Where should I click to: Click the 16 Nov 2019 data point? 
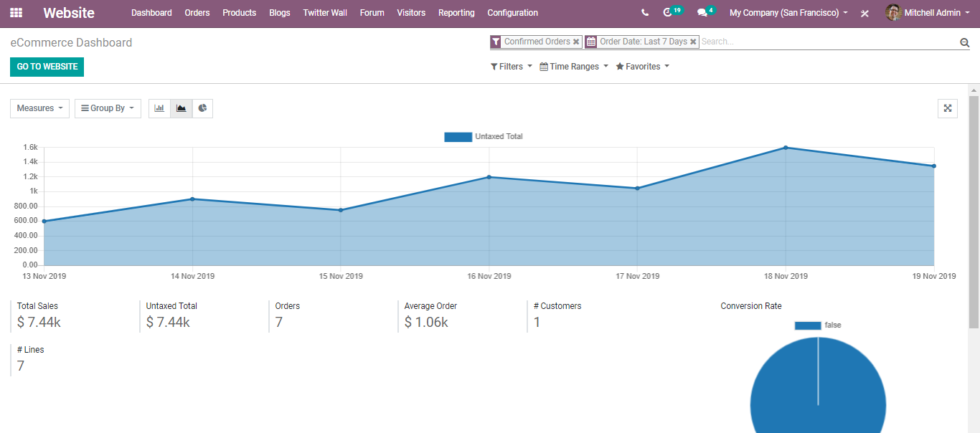(x=489, y=177)
